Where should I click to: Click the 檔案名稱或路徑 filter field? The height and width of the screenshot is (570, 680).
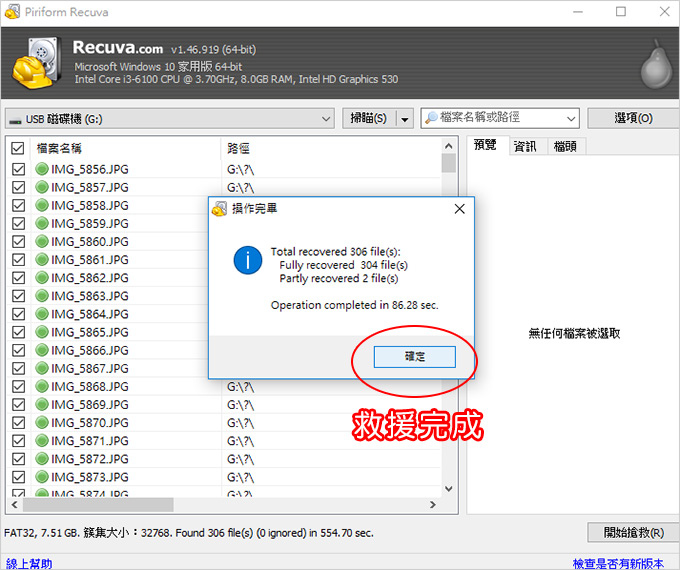coord(494,118)
